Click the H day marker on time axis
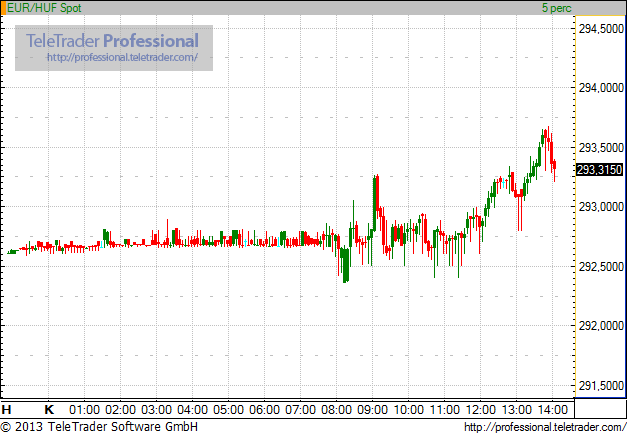627x436 pixels. (x=6, y=410)
